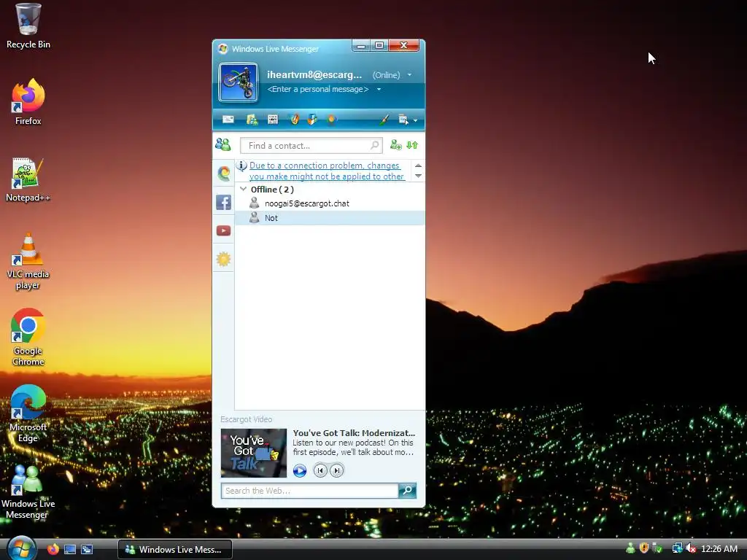Open Recycle Bin on the desktop
Screen dimensions: 747x560
[x=28, y=26]
